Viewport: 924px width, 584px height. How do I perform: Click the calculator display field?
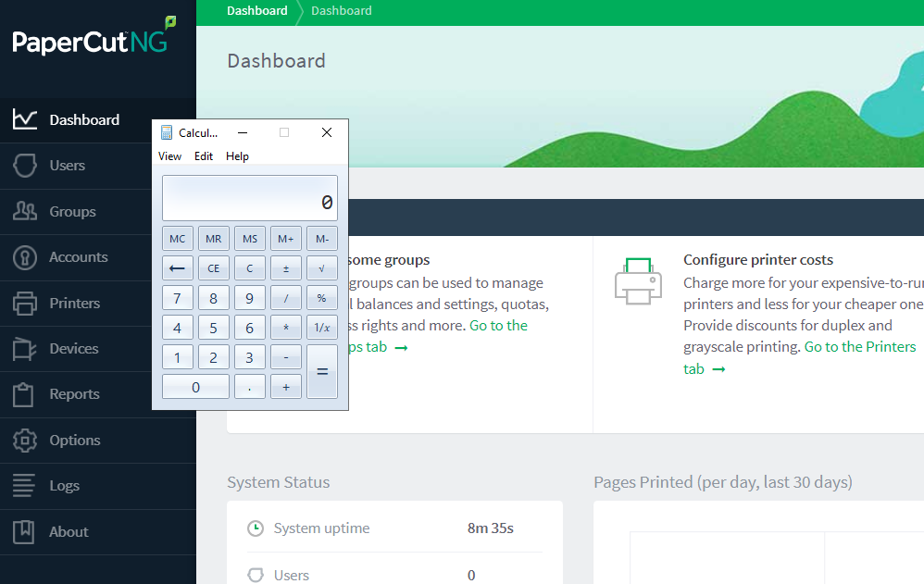coord(250,199)
